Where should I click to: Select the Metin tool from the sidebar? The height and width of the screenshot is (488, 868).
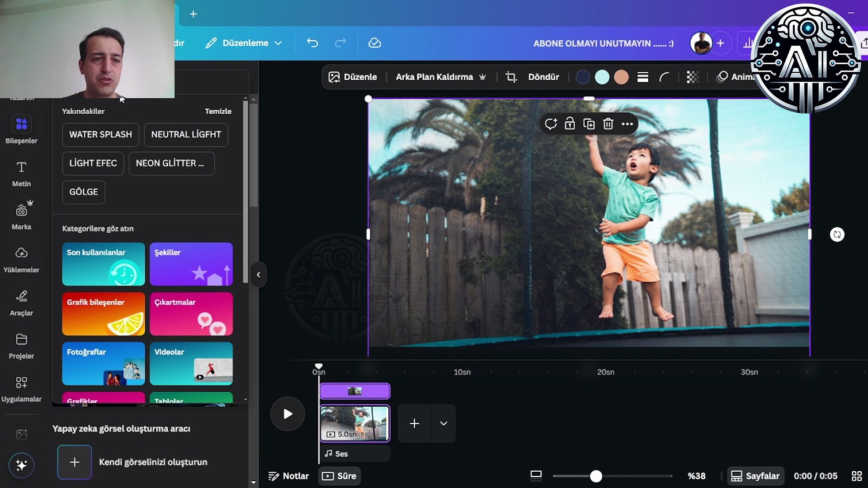(21, 173)
